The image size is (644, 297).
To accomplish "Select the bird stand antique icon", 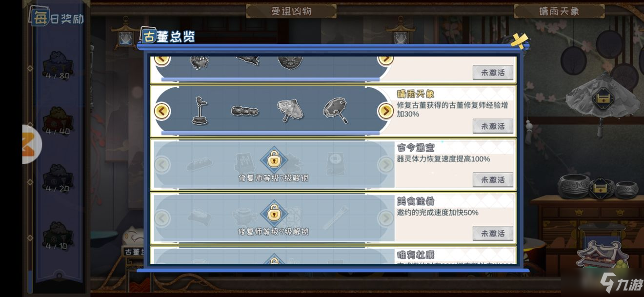I will click(x=200, y=111).
